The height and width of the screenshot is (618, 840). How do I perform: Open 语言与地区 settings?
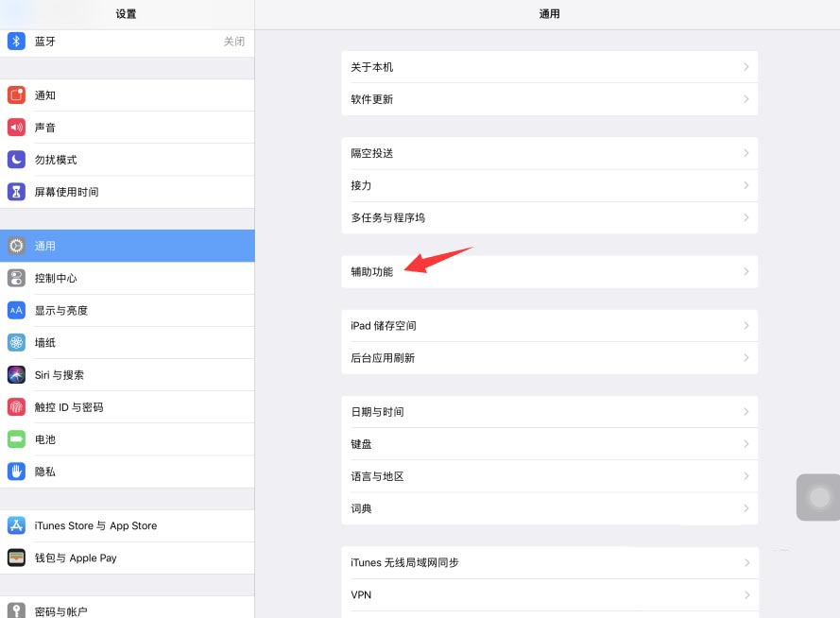tap(550, 476)
